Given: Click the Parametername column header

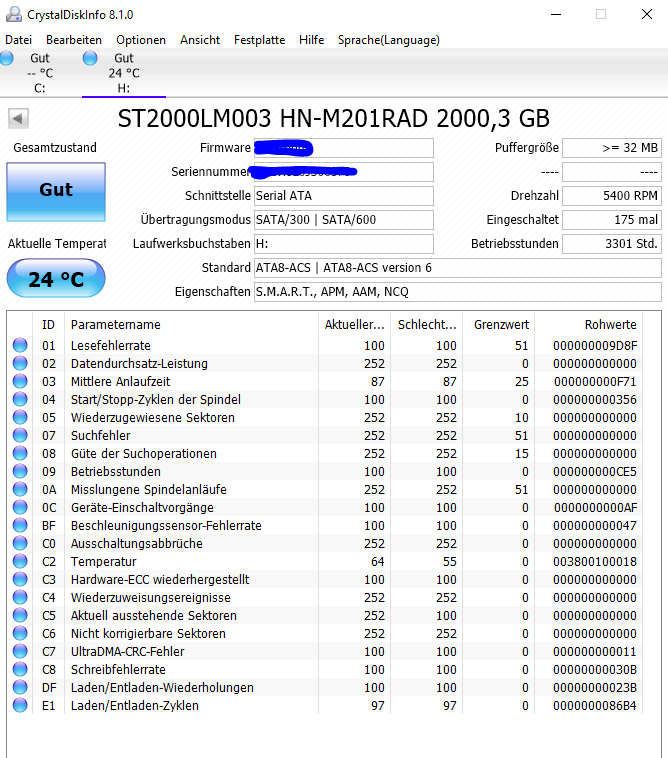Looking at the screenshot, I should click(191, 324).
